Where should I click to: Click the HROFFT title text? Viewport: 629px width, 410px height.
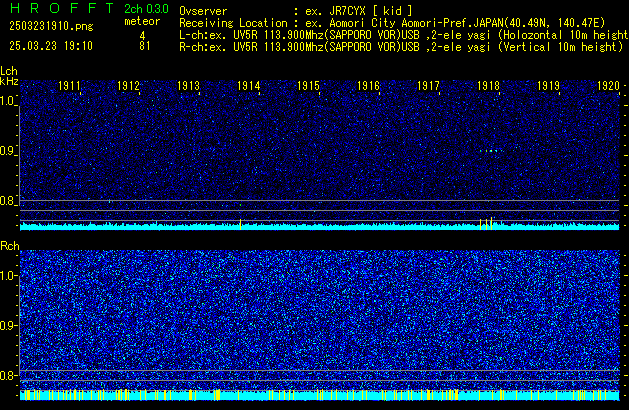coord(62,8)
